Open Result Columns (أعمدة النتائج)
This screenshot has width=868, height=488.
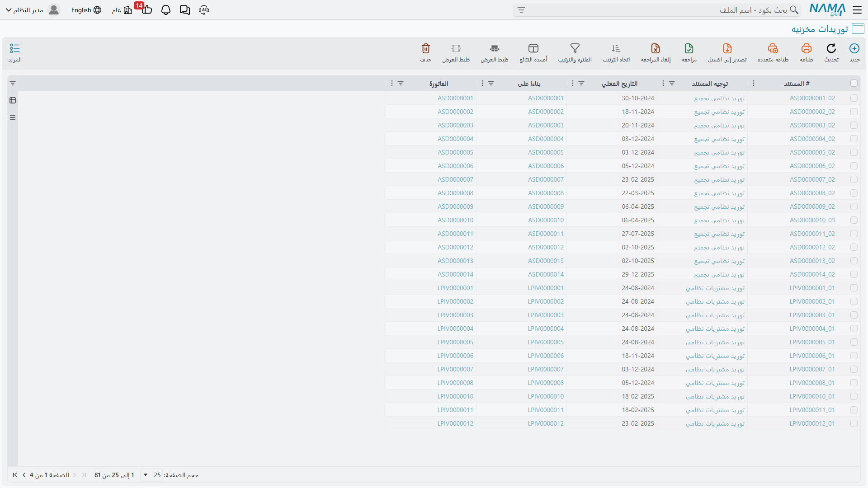pos(533,48)
